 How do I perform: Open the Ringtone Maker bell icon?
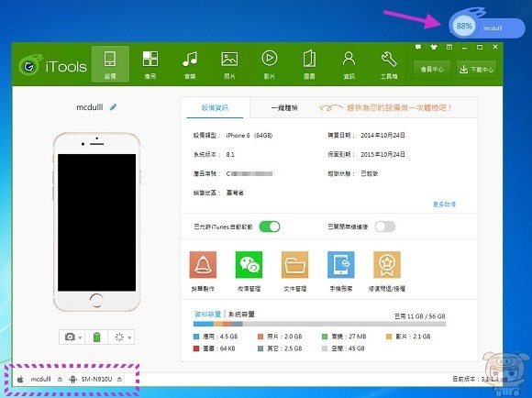[x=203, y=265]
